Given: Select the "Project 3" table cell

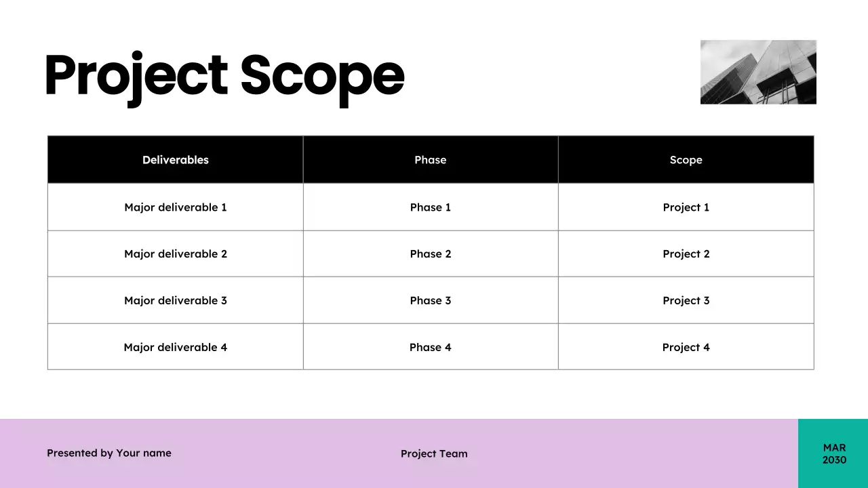Looking at the screenshot, I should tap(686, 300).
